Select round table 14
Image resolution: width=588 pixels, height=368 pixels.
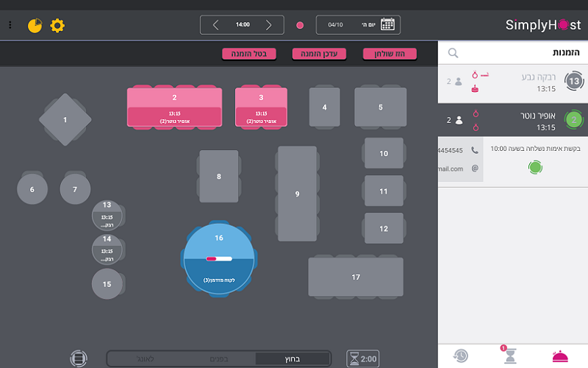tap(107, 250)
